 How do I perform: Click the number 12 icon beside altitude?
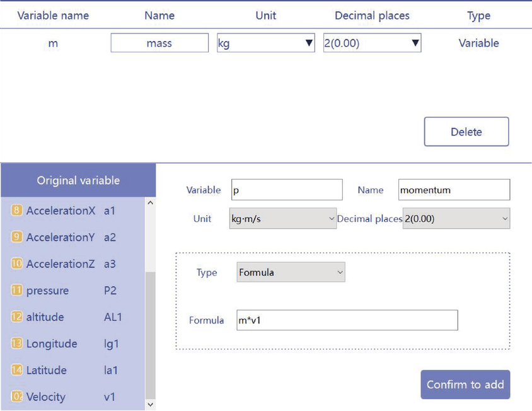click(17, 317)
